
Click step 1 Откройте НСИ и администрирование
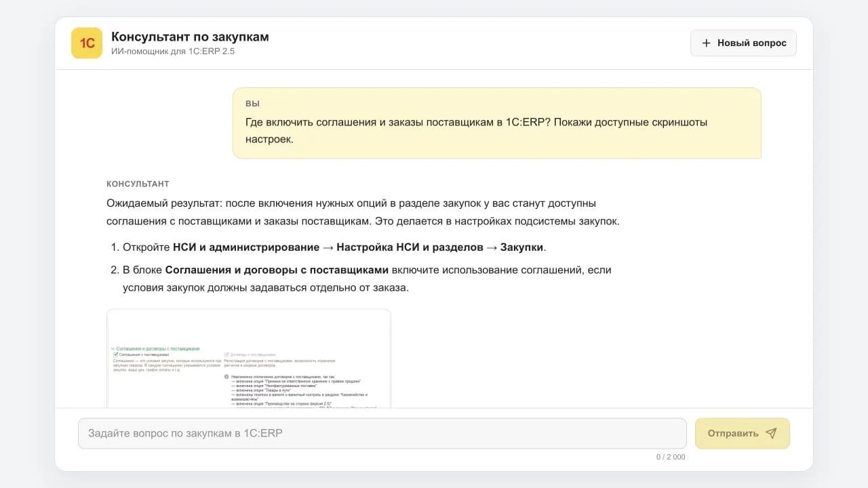click(x=334, y=247)
